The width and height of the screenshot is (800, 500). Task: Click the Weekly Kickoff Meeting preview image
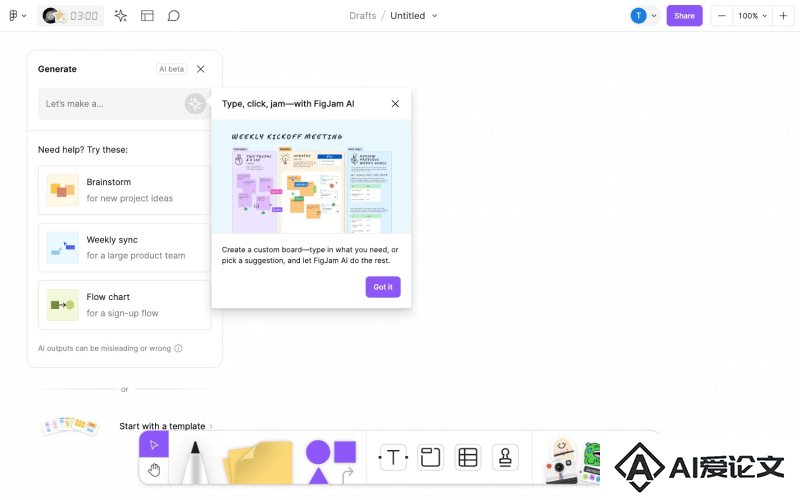311,177
